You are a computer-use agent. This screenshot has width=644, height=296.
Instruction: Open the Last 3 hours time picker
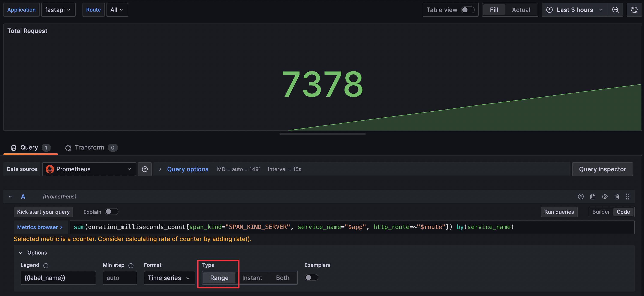(x=575, y=10)
